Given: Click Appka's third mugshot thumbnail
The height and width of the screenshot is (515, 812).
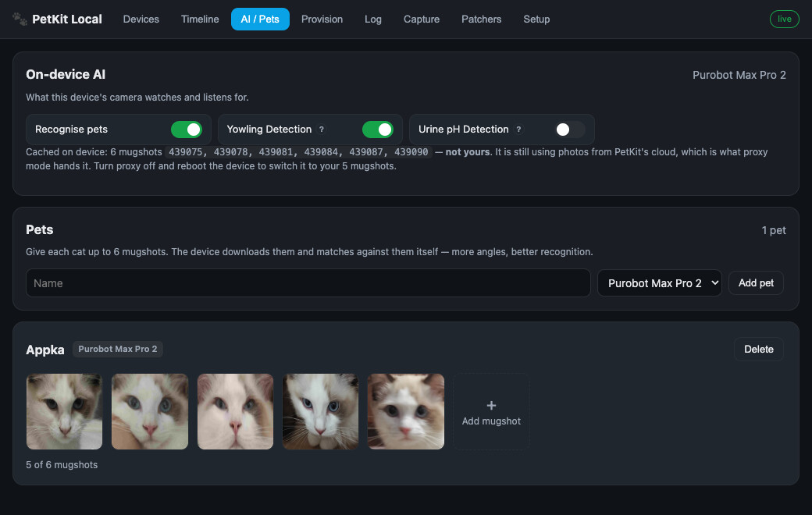Looking at the screenshot, I should tap(235, 411).
